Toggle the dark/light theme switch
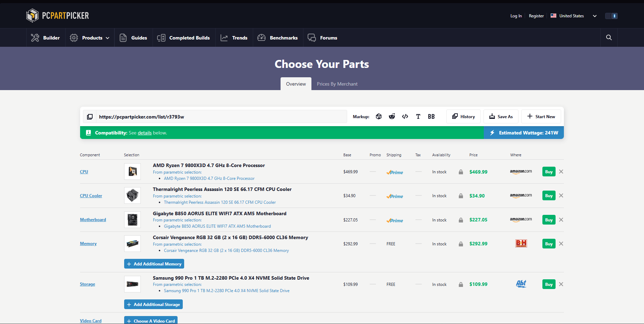The width and height of the screenshot is (644, 324). [x=611, y=16]
